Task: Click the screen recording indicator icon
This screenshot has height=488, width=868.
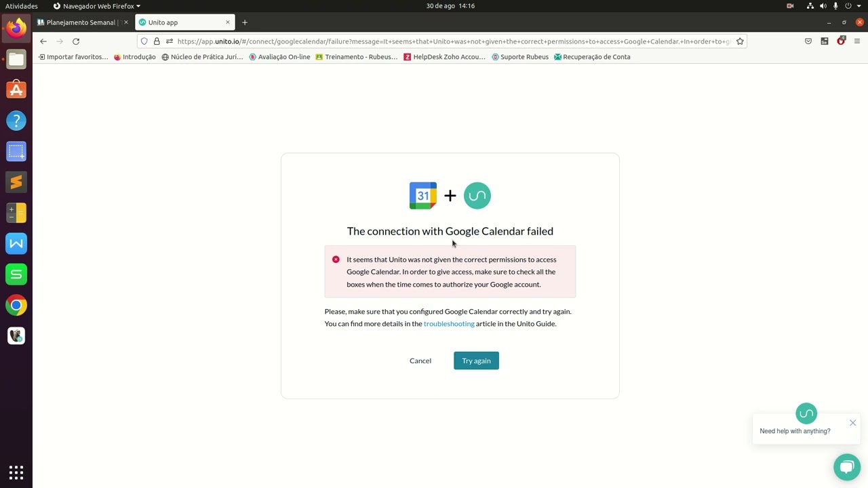Action: coord(790,6)
